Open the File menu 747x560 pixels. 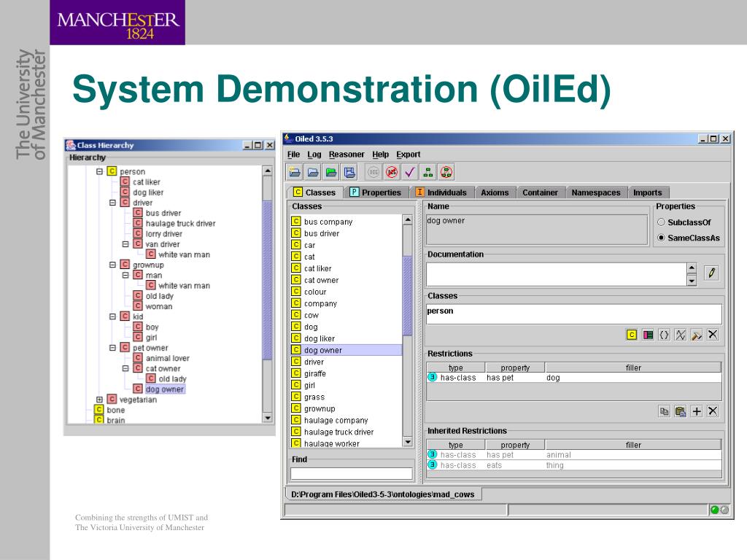pos(293,155)
